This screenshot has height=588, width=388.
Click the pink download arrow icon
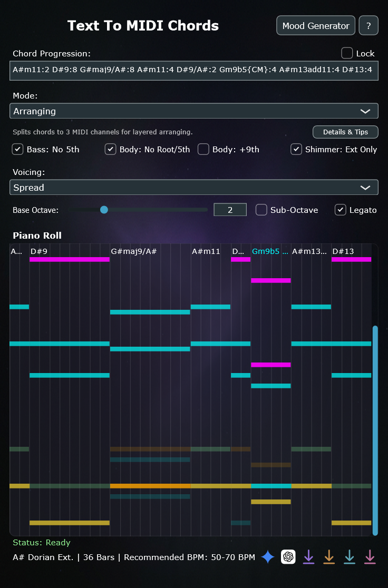click(370, 557)
